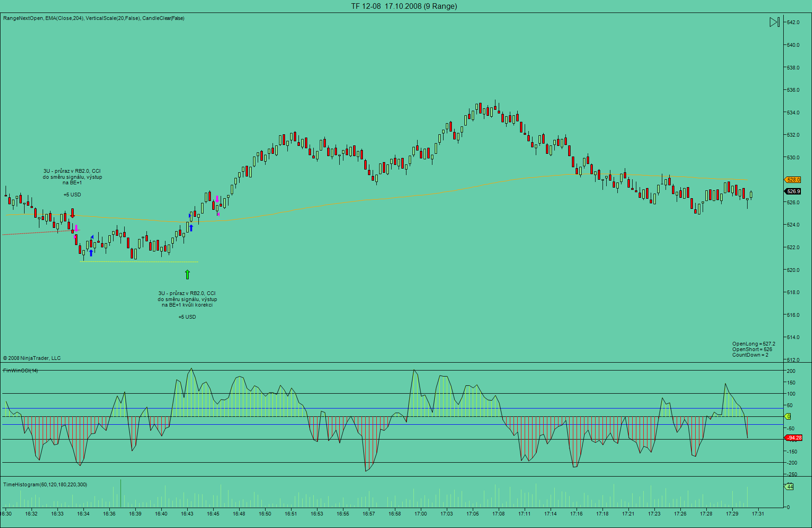Click the FinWinCCI(14) panel label
The height and width of the screenshot is (528, 812).
coord(21,371)
